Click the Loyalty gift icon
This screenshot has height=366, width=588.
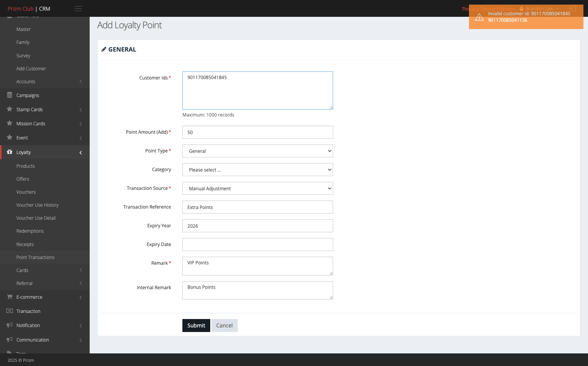coord(10,152)
